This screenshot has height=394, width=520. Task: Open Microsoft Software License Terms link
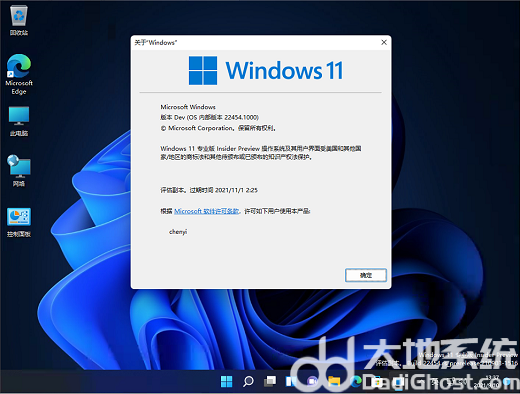[x=207, y=211]
